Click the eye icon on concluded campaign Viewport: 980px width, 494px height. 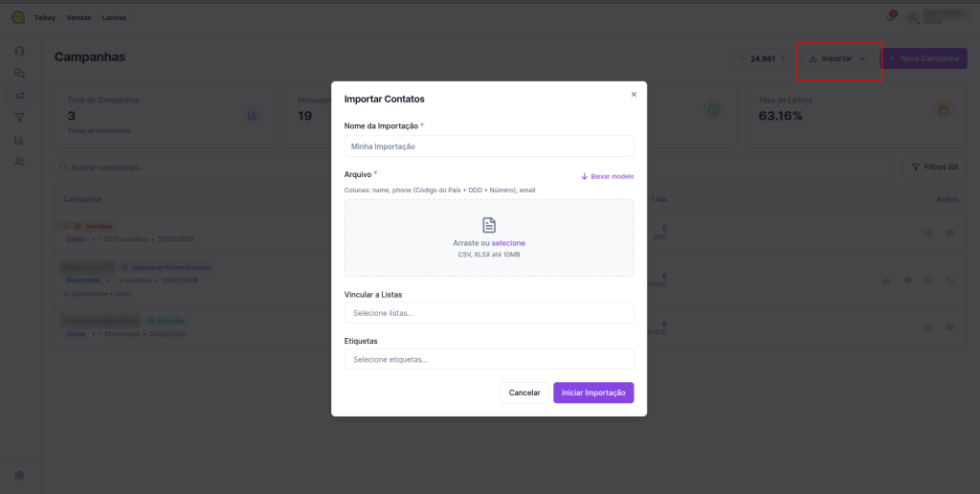click(x=950, y=327)
